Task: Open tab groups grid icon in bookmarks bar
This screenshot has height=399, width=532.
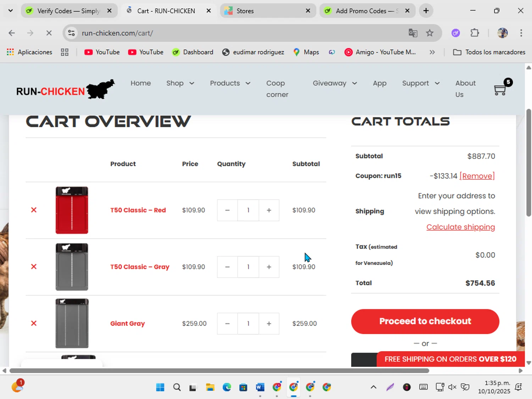Action: click(x=65, y=52)
